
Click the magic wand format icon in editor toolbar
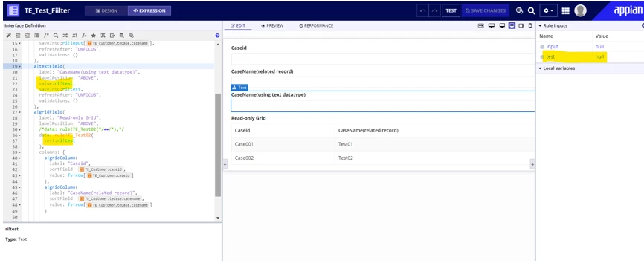point(8,36)
